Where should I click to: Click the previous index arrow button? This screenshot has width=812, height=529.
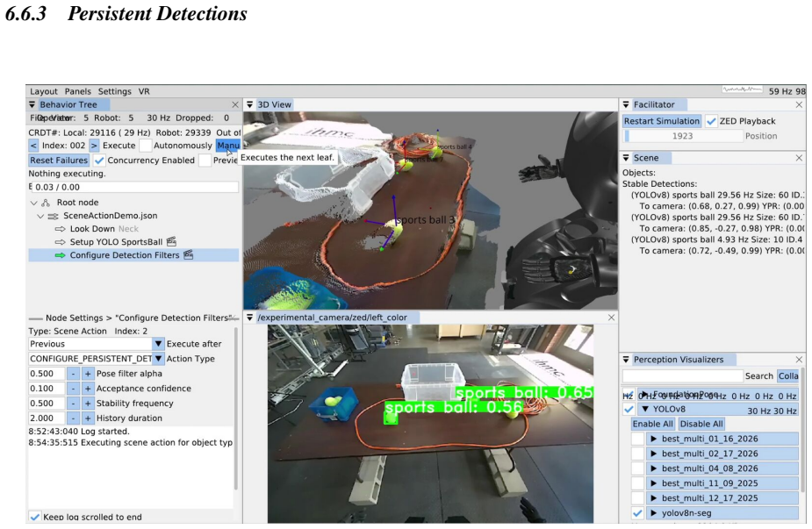point(33,146)
